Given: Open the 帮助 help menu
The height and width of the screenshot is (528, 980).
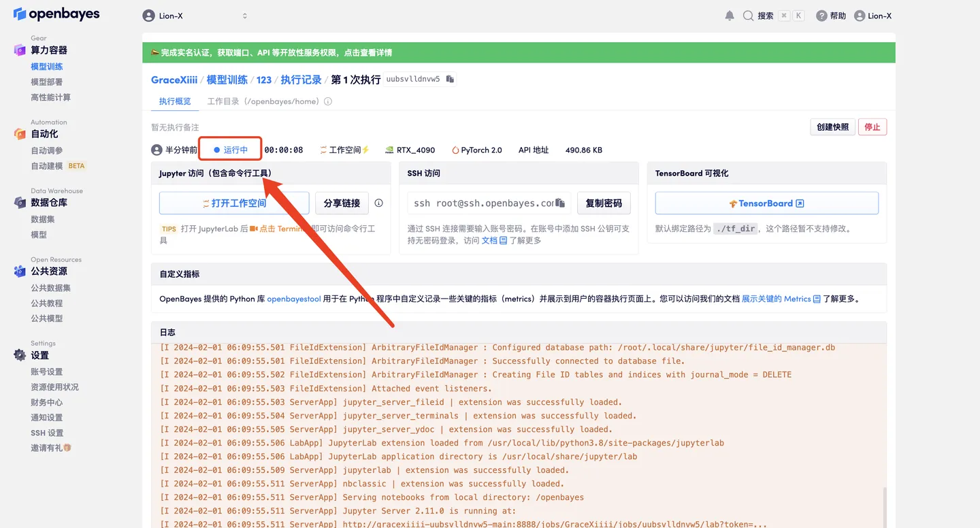Looking at the screenshot, I should [x=830, y=15].
